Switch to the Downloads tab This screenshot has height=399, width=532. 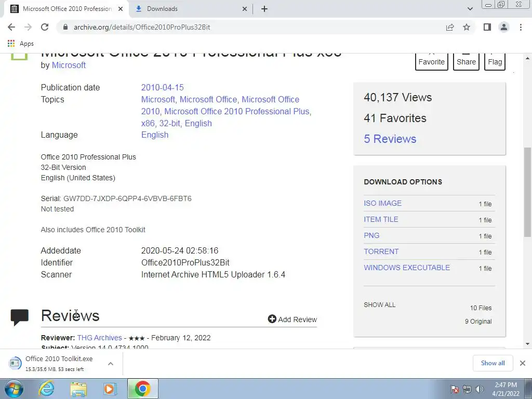191,9
